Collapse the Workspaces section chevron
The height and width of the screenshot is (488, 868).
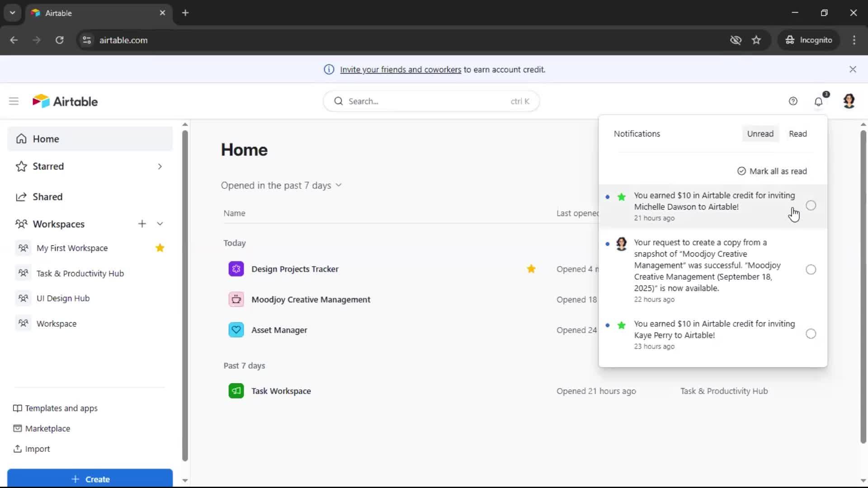(x=160, y=224)
